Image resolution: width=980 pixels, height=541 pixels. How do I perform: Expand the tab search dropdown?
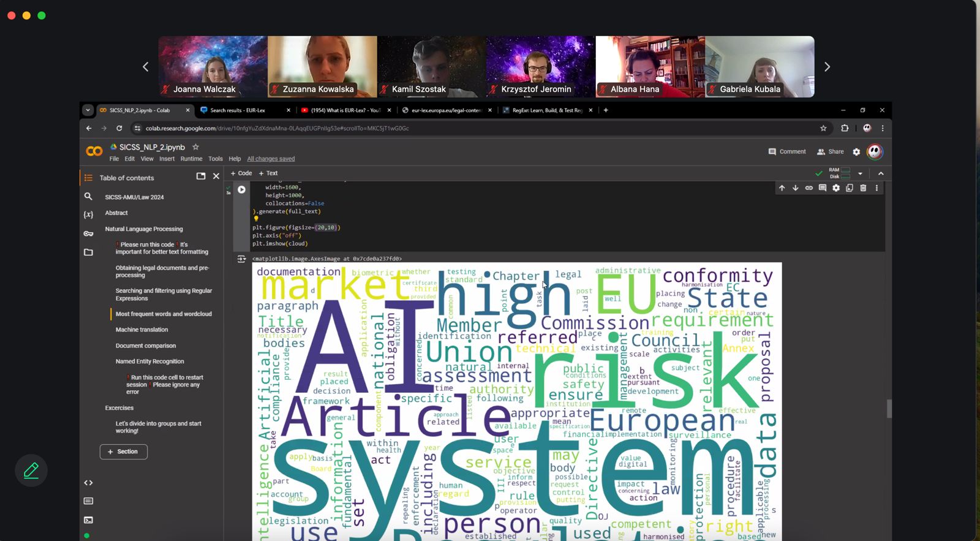click(x=88, y=110)
